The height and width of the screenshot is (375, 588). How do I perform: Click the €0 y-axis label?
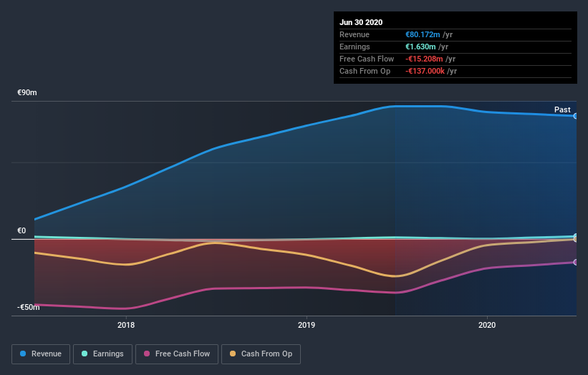[21, 230]
